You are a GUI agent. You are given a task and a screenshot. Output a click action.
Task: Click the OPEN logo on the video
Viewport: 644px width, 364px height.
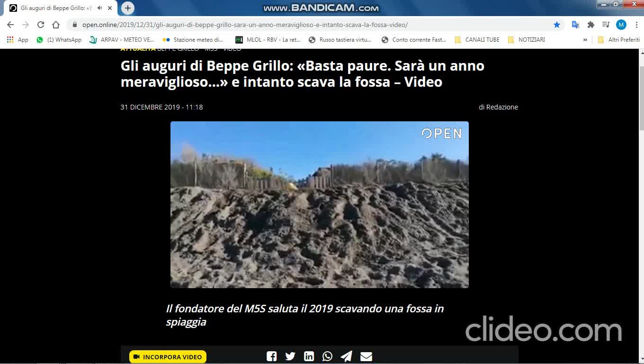point(441,134)
